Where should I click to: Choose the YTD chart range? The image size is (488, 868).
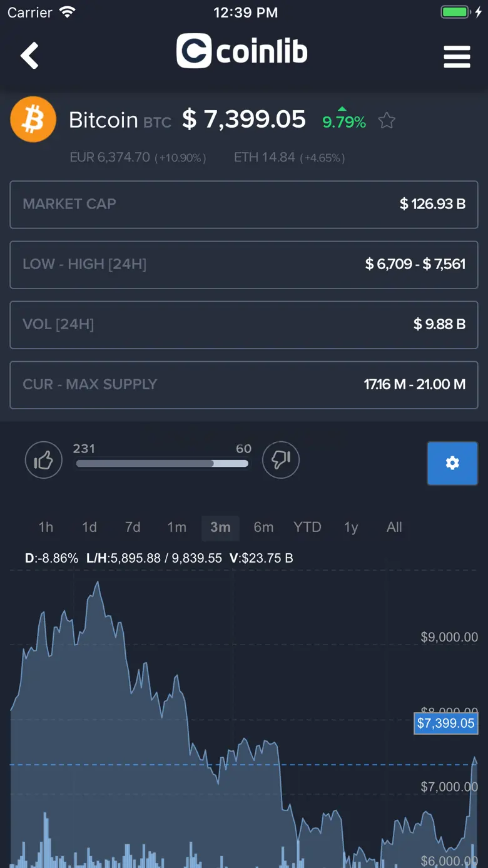pyautogui.click(x=307, y=528)
